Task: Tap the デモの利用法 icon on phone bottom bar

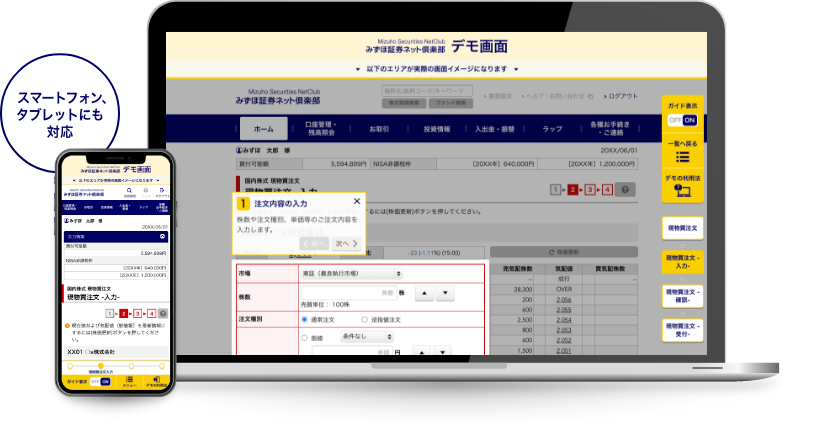Action: [156, 381]
